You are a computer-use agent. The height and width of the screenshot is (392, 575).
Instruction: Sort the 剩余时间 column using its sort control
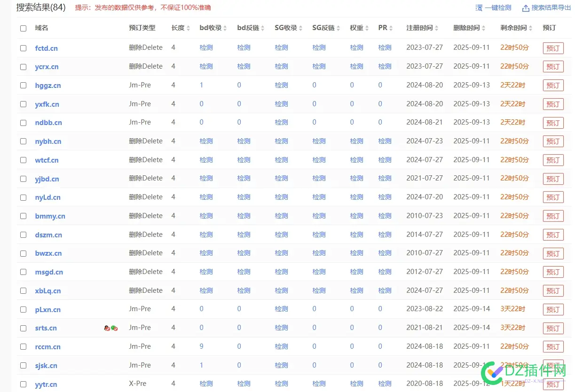pyautogui.click(x=530, y=28)
